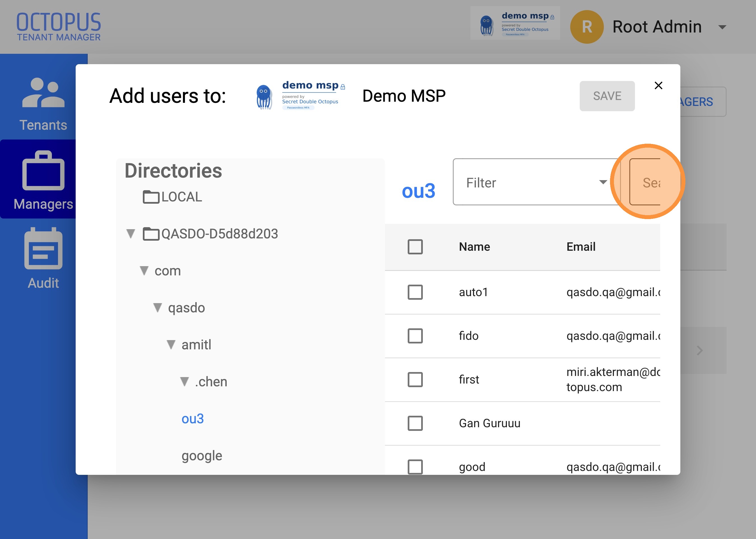Collapse the amitl tree node

pyautogui.click(x=171, y=345)
